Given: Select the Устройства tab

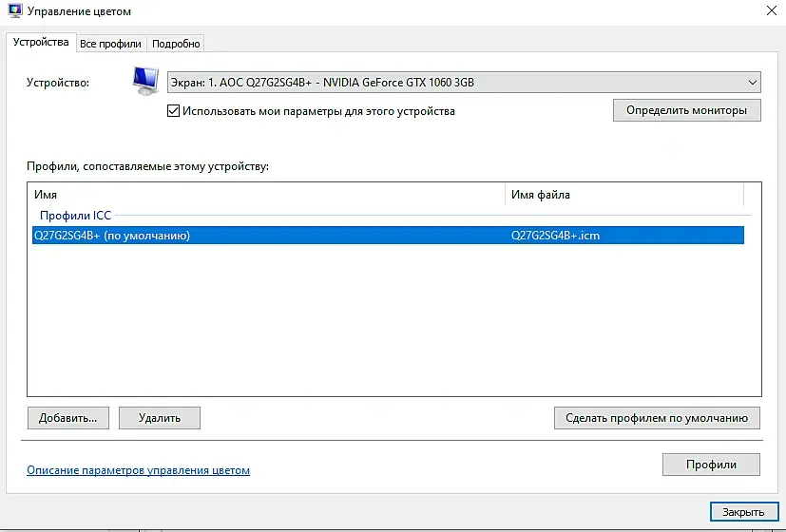Looking at the screenshot, I should [41, 42].
